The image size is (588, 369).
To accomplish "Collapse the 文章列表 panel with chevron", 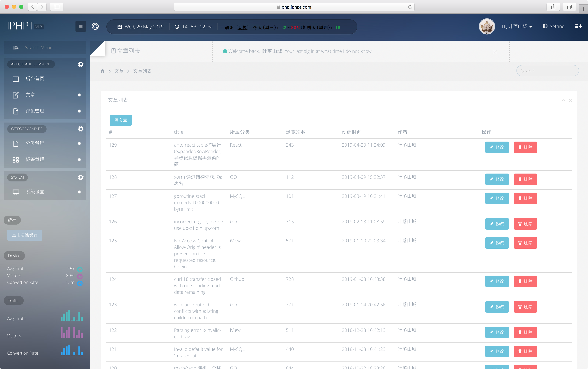I will (x=563, y=100).
